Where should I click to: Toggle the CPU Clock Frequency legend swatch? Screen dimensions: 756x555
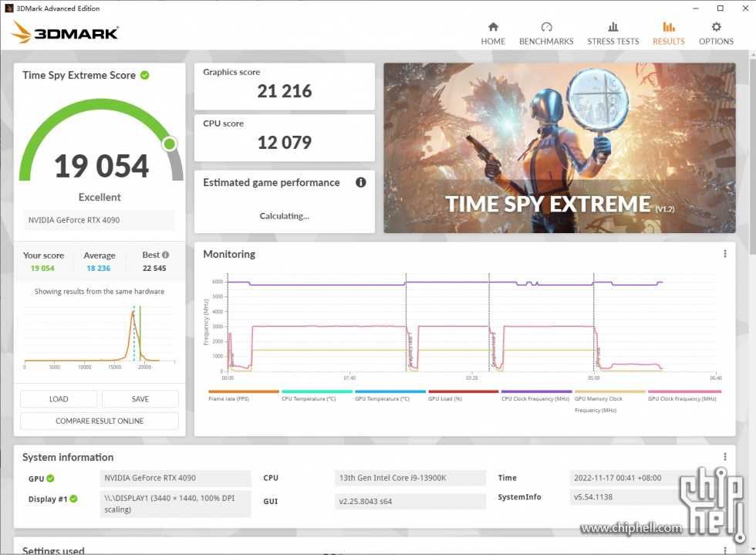click(537, 391)
